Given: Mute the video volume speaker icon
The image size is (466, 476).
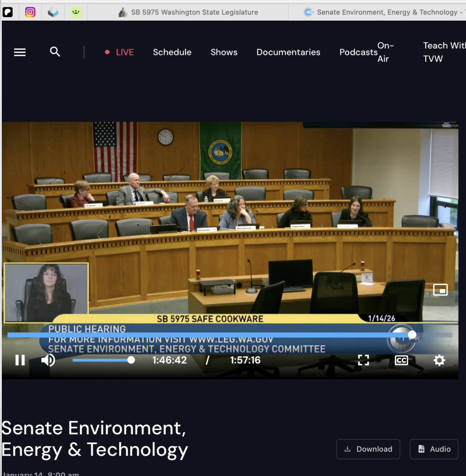Looking at the screenshot, I should (48, 360).
